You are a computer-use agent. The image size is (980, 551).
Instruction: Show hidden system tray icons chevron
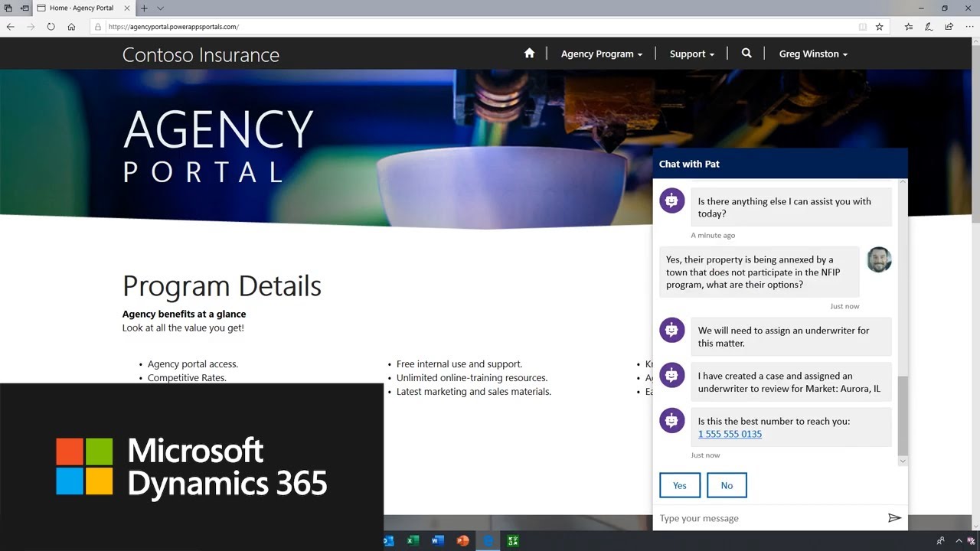click(x=959, y=541)
